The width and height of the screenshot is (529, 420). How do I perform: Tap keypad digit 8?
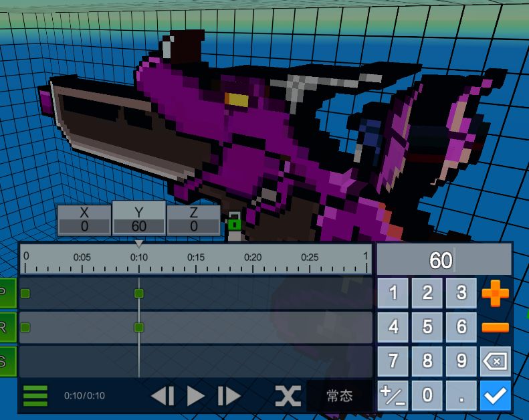click(427, 361)
